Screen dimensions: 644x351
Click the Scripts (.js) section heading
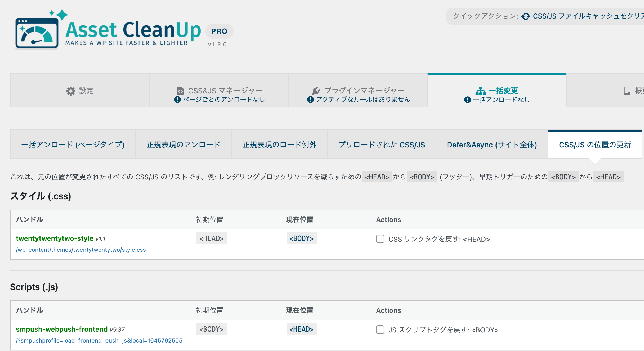click(34, 287)
